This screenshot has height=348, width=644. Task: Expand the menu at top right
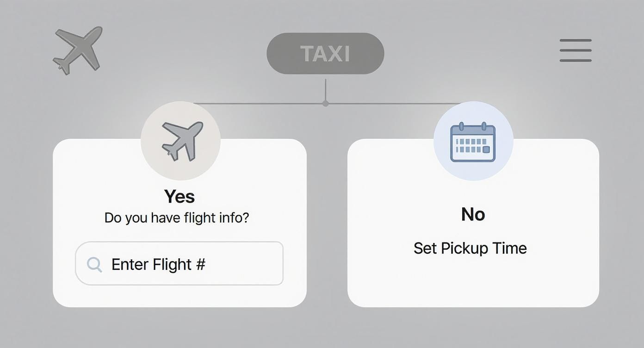click(575, 50)
